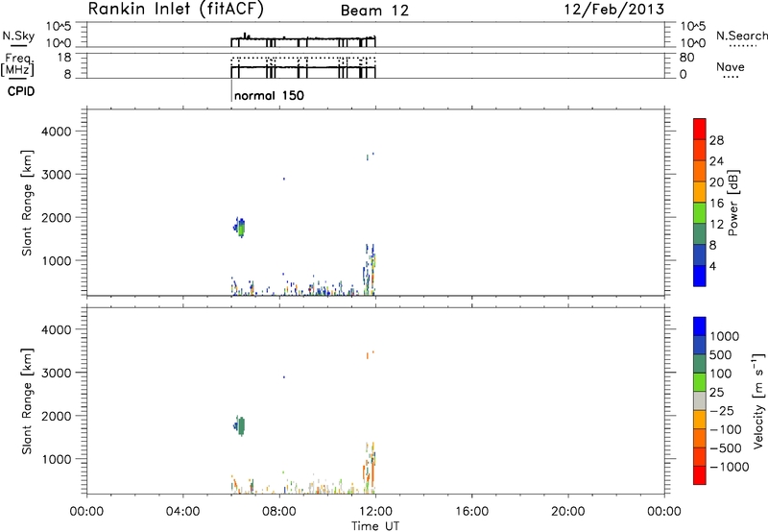768x532 pixels.
Task: Click the '80' label on the Nave axis
Action: pyautogui.click(x=687, y=58)
